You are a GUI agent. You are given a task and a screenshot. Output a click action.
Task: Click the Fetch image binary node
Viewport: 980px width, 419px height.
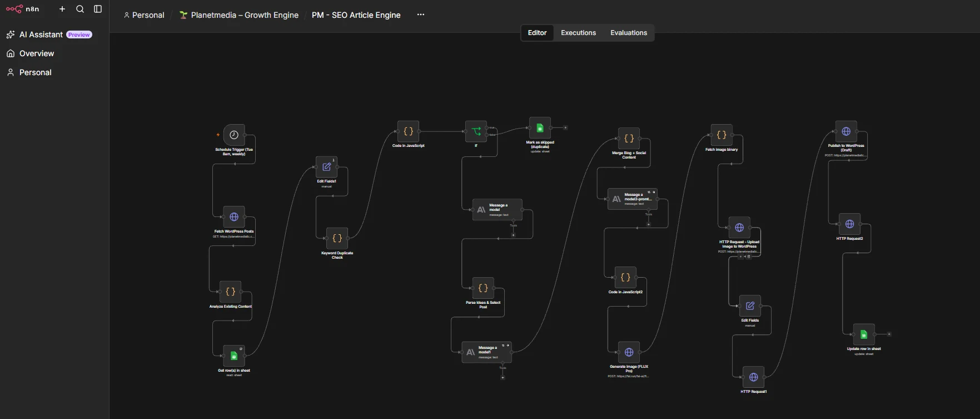722,135
